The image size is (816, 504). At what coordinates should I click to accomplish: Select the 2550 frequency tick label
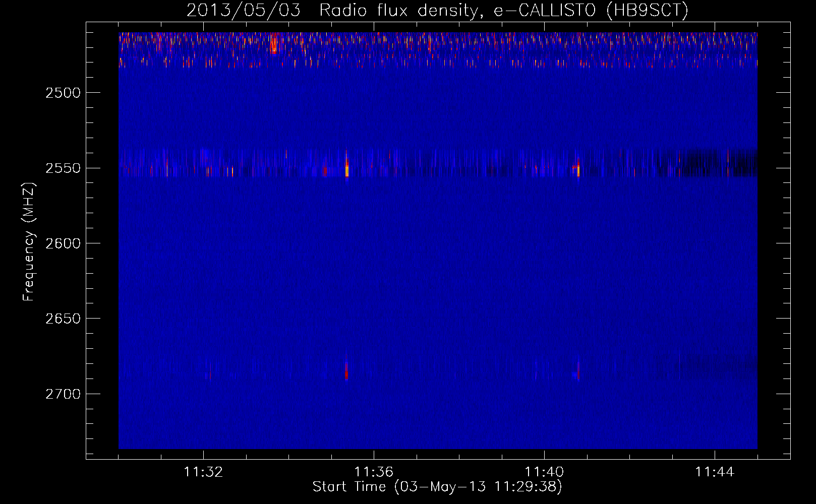click(63, 168)
